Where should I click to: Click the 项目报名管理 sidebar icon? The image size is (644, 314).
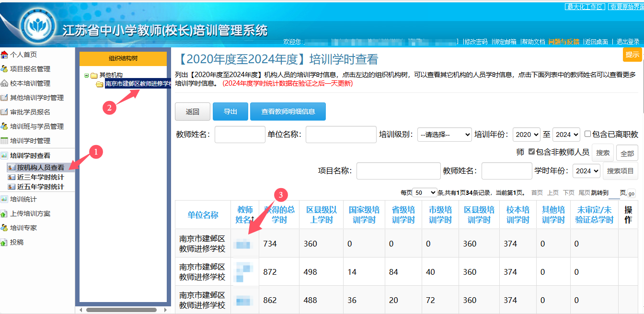(5, 69)
